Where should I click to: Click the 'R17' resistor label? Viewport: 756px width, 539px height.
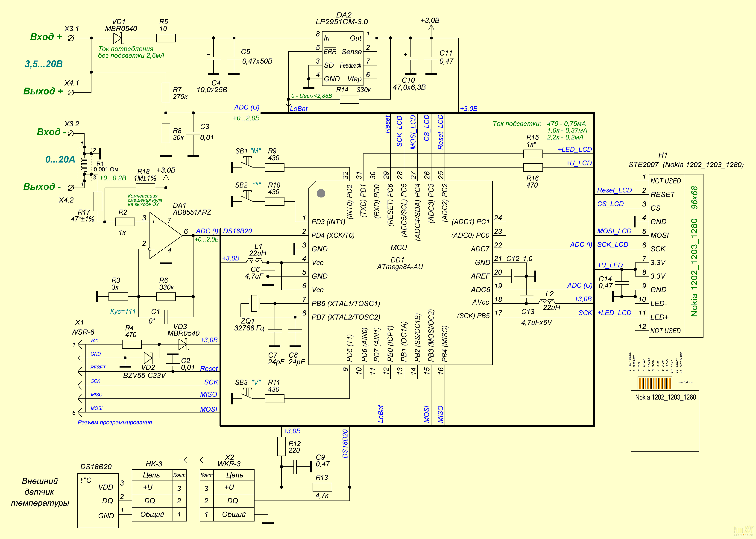point(84,212)
